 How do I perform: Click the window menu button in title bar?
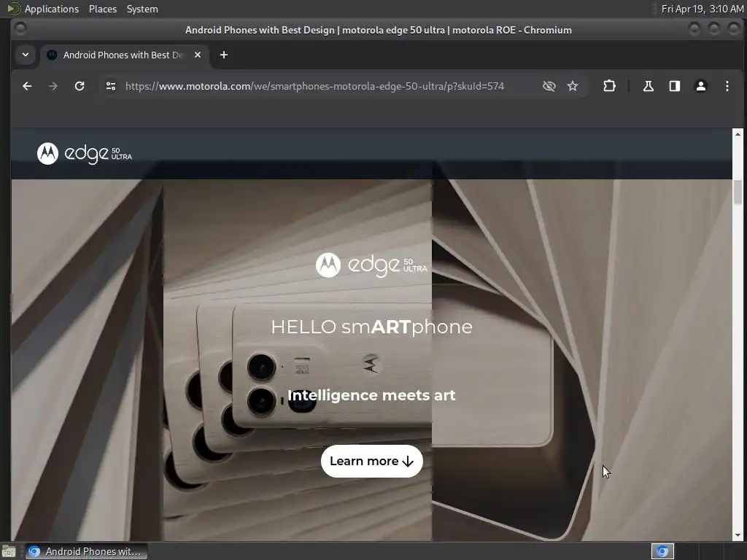(20, 29)
